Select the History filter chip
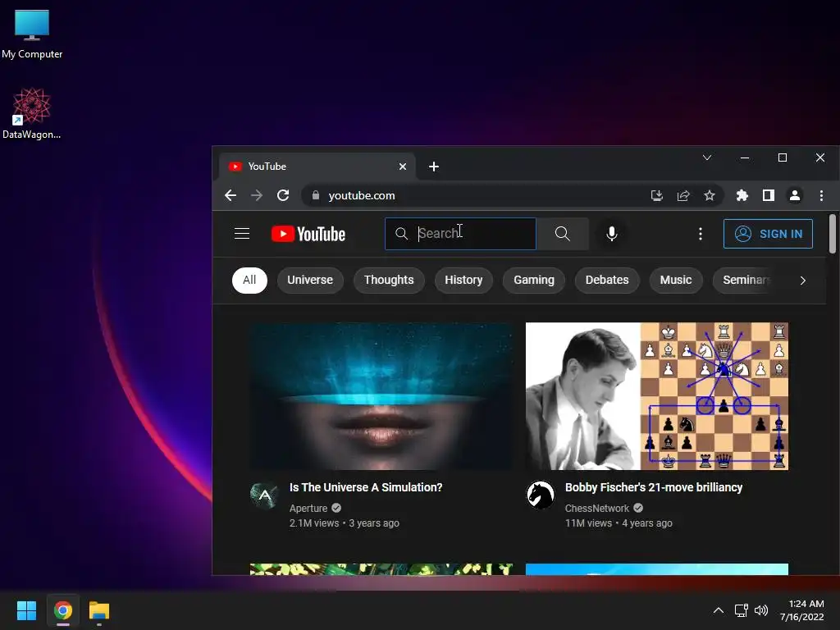Image resolution: width=840 pixels, height=630 pixels. pos(463,281)
